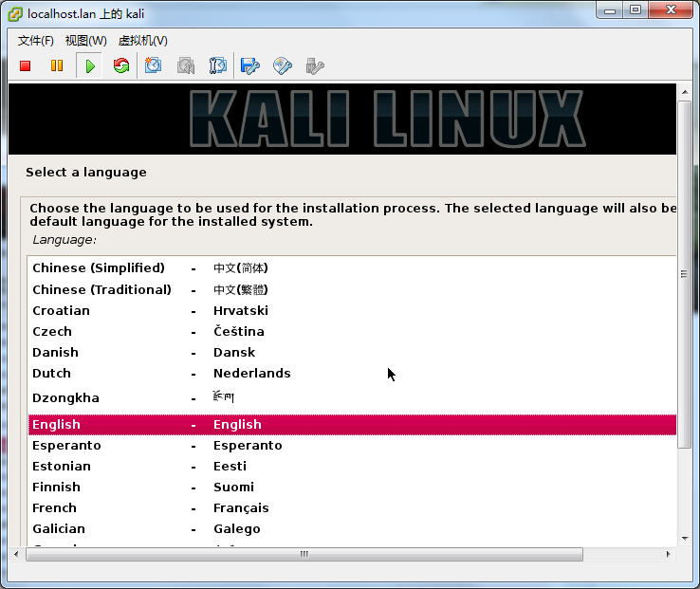Viewport: 700px width, 589px height.
Task: Pick Esperanto in the language list
Action: (352, 446)
